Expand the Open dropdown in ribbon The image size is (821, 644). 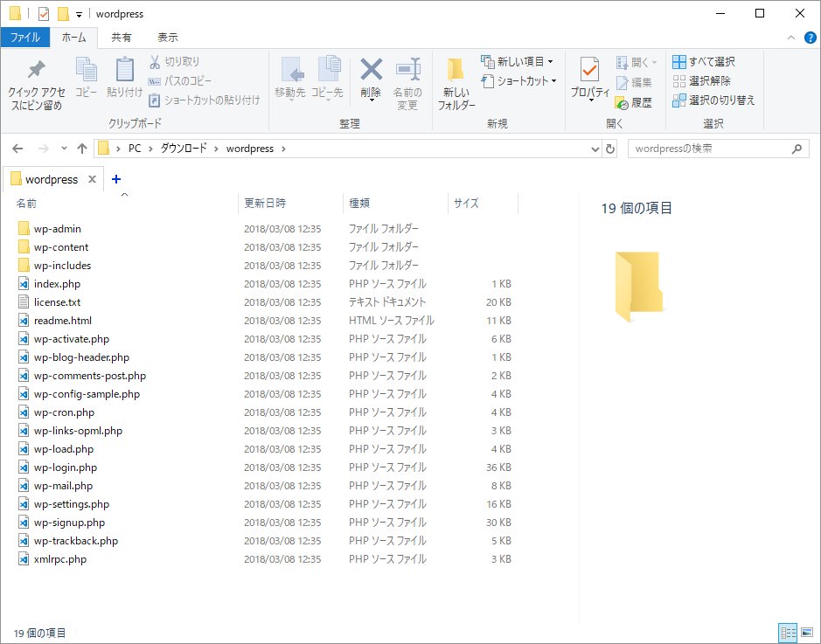[655, 63]
